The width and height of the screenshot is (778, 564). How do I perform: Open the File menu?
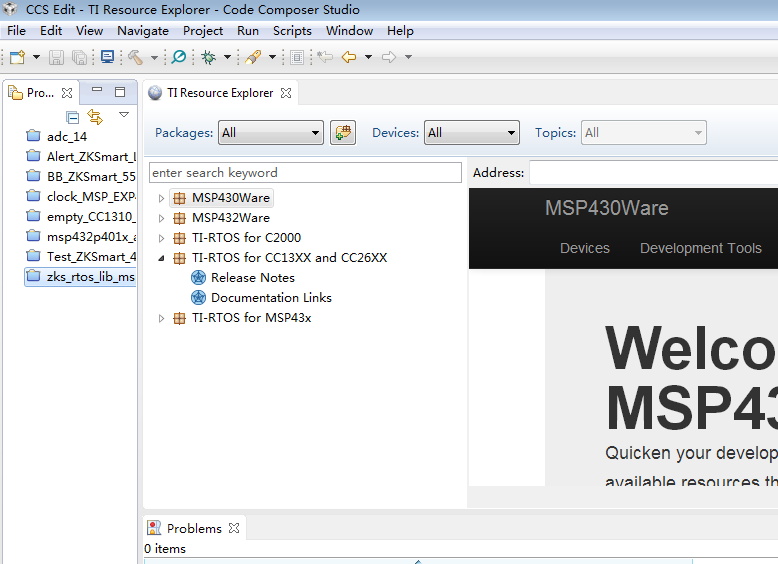16,31
